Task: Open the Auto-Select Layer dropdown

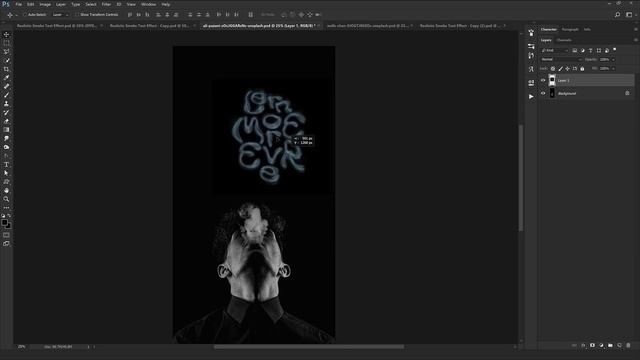Action: [x=60, y=15]
